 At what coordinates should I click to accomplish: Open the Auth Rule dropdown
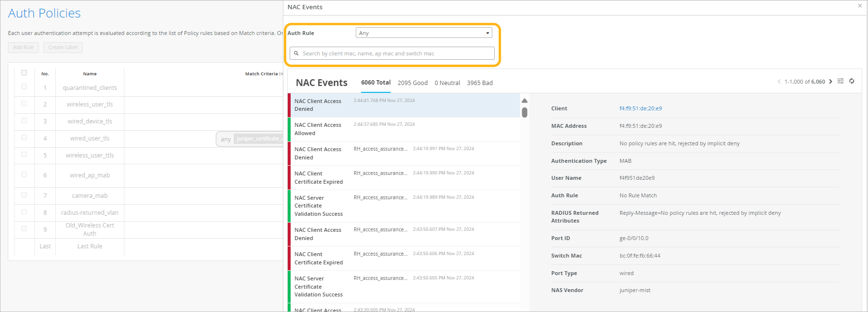pos(424,33)
